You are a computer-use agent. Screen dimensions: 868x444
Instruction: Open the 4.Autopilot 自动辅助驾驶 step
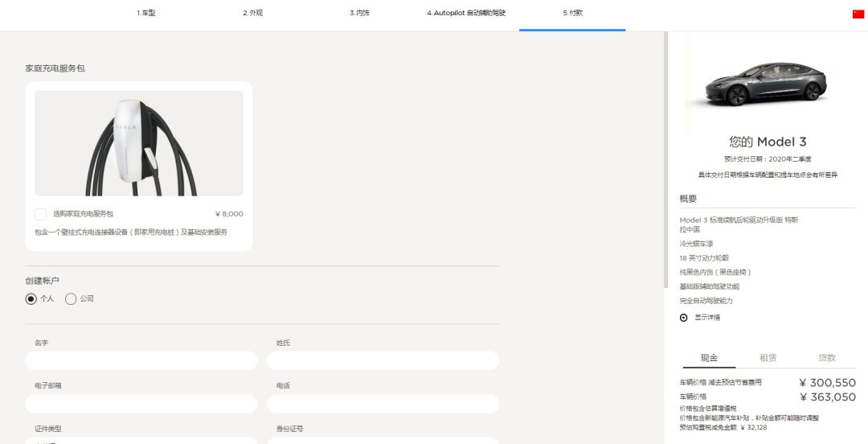click(x=466, y=13)
